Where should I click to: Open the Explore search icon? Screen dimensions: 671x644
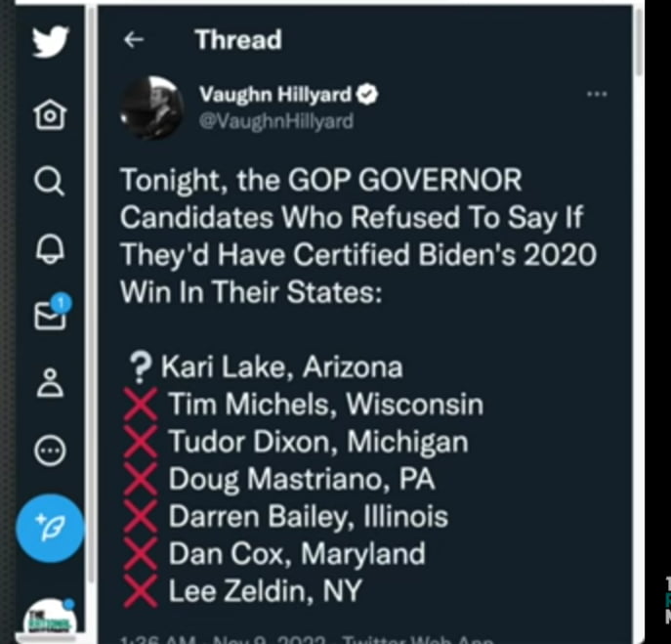click(49, 182)
